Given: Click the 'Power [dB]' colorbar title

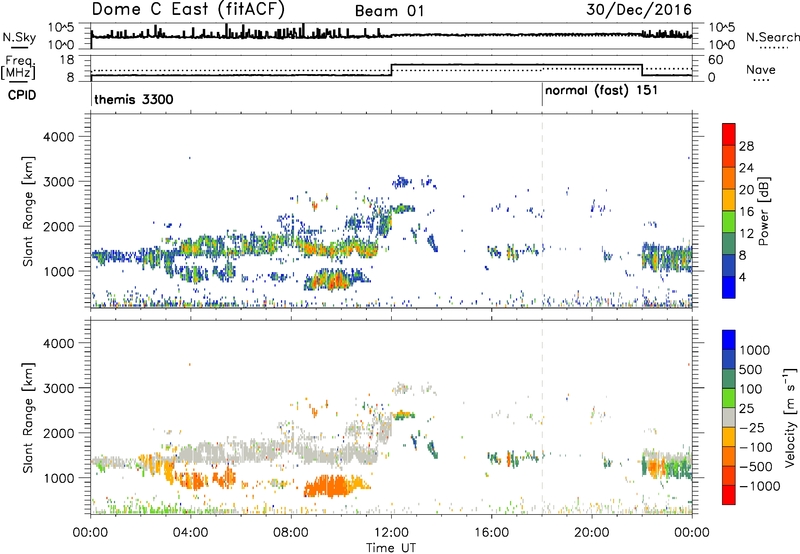Looking at the screenshot, I should click(x=763, y=211).
